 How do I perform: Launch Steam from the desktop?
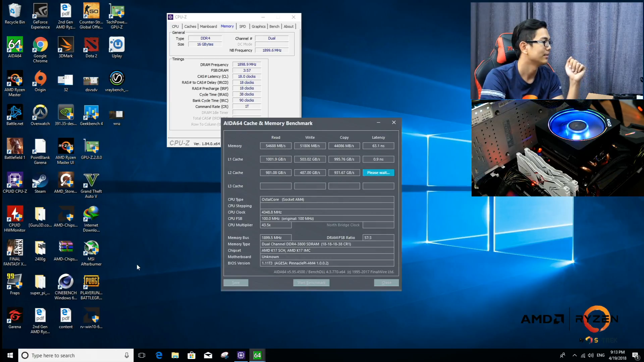[x=40, y=180]
